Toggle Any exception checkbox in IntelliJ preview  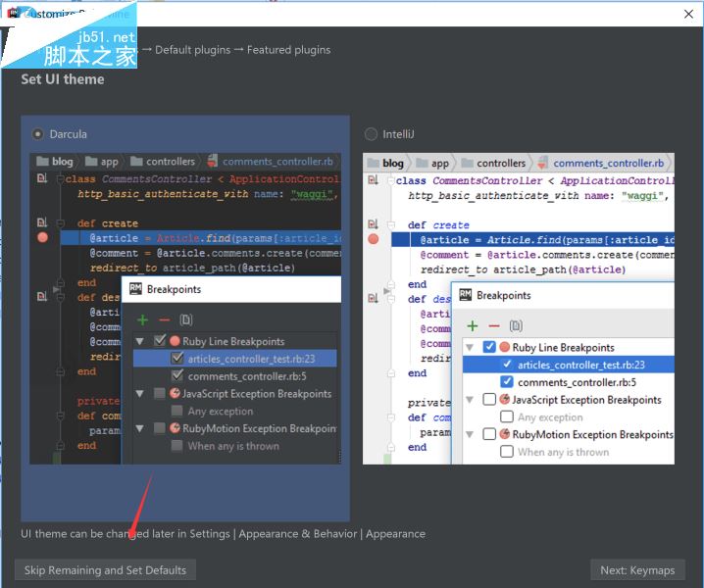507,416
